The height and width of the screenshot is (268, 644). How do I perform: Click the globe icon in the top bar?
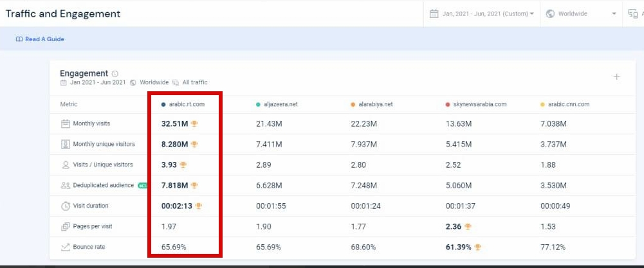click(550, 13)
